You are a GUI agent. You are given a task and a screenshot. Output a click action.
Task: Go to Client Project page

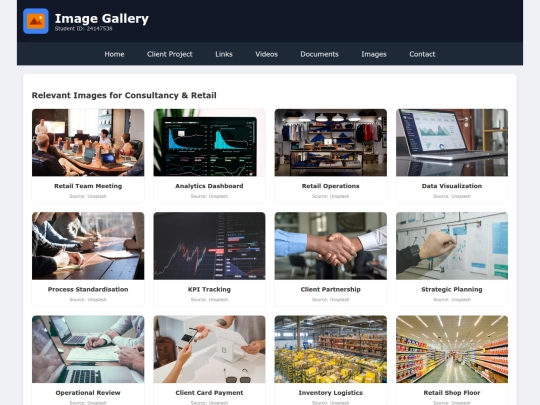(169, 54)
